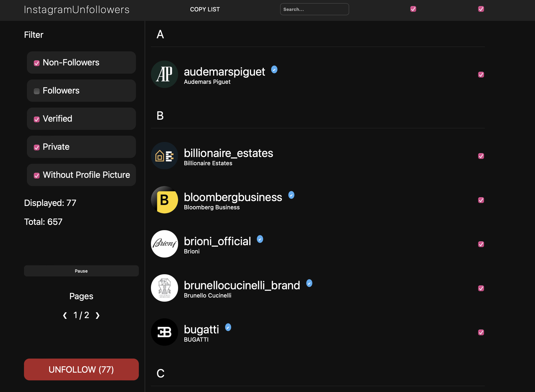This screenshot has height=392, width=535.
Task: Open bloombergbusiness username link
Action: [233, 197]
